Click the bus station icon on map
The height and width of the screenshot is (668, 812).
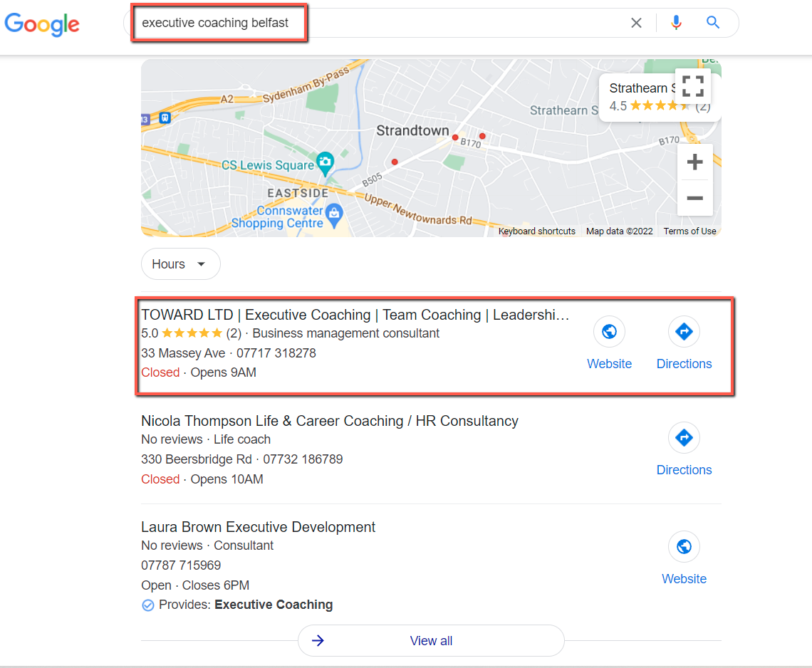pyautogui.click(x=165, y=118)
